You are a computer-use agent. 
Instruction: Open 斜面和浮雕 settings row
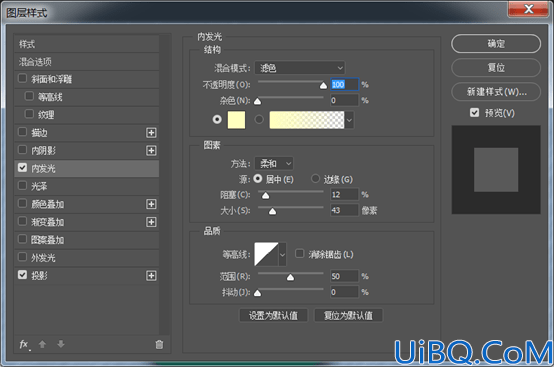(x=87, y=79)
